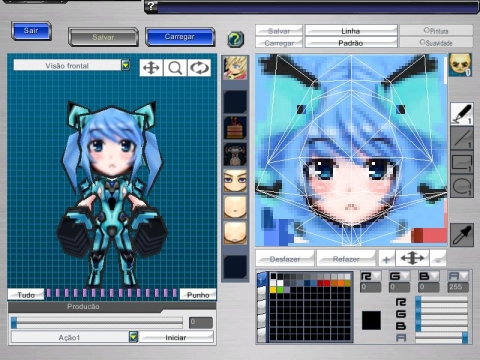Click the move view arrows icon

coord(151,68)
